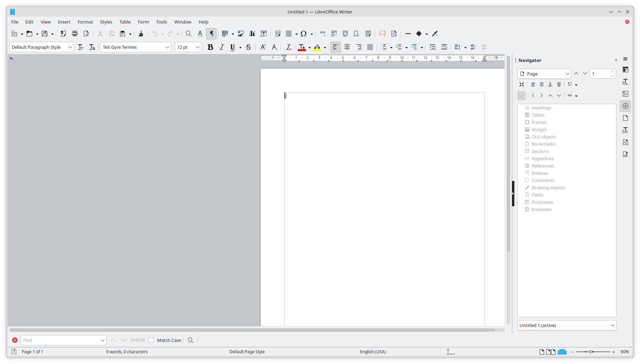Open sidebar Styles deck icon
This screenshot has width=640, height=364.
tap(625, 82)
